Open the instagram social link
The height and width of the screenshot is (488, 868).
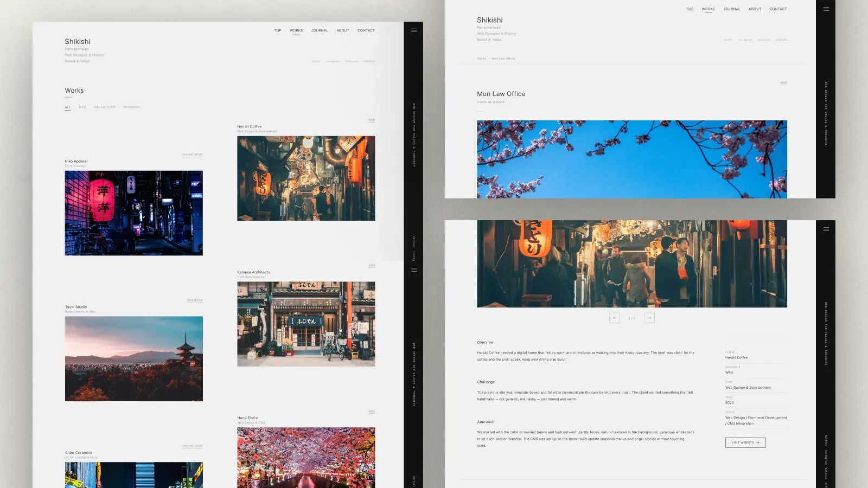tap(333, 61)
